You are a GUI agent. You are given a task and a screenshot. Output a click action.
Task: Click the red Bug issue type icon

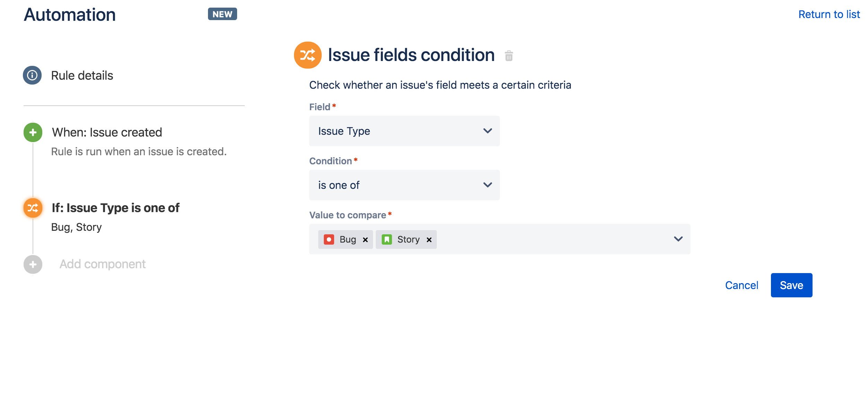(x=329, y=239)
